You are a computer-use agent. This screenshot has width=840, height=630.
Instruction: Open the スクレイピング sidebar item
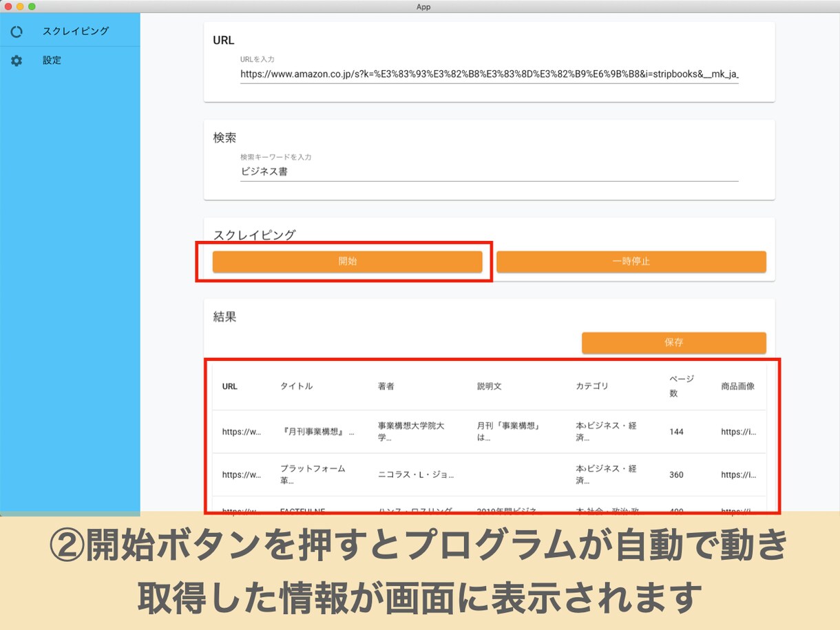(x=70, y=31)
